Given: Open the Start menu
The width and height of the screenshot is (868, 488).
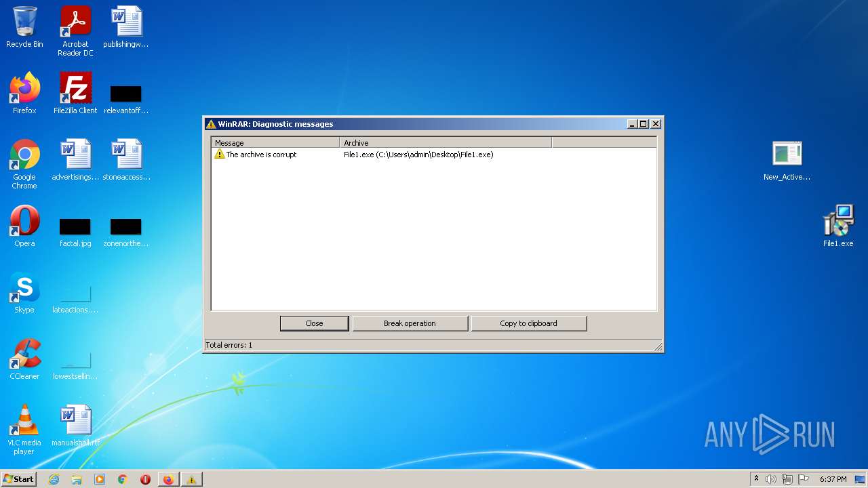Looking at the screenshot, I should pyautogui.click(x=19, y=479).
